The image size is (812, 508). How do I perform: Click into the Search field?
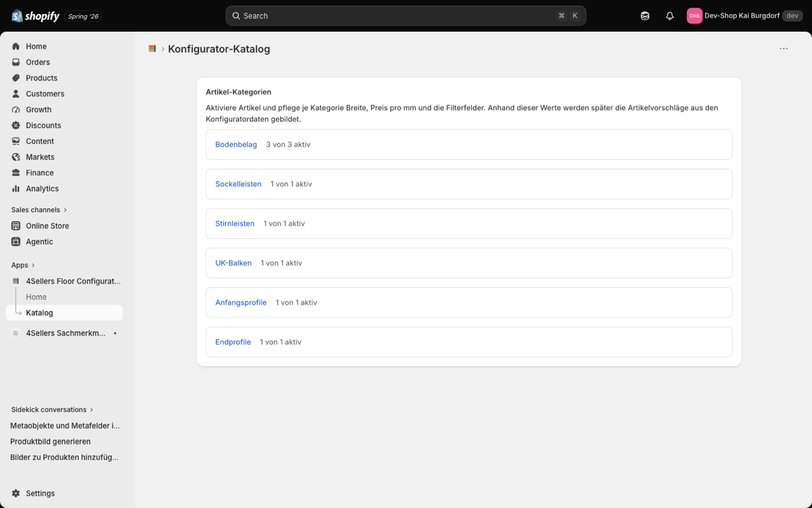pyautogui.click(x=406, y=16)
